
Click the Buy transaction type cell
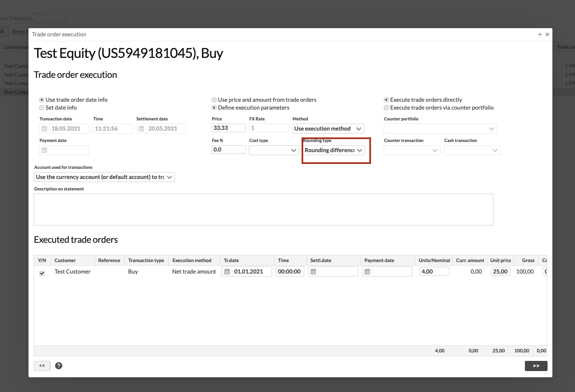(133, 272)
